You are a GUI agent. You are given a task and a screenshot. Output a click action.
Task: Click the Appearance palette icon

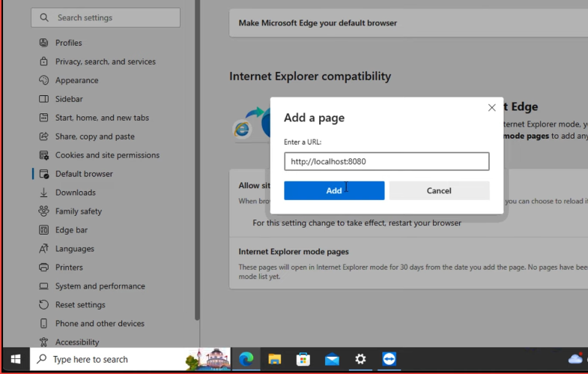click(44, 80)
